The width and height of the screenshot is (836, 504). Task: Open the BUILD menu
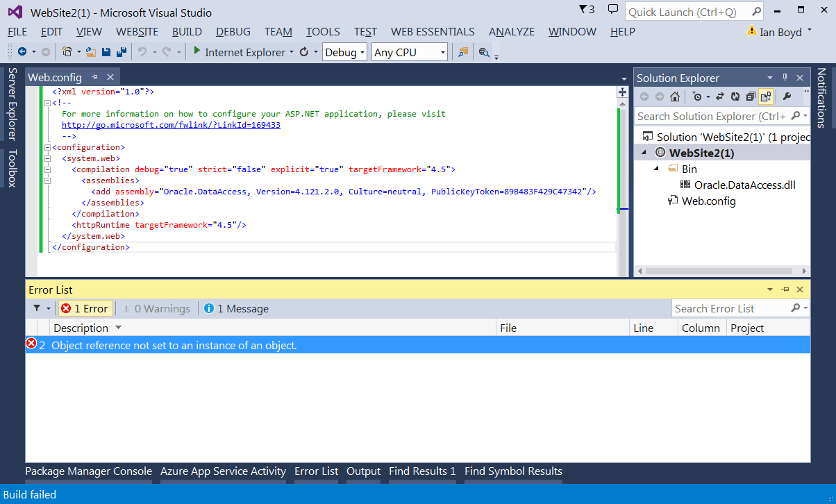tap(187, 31)
